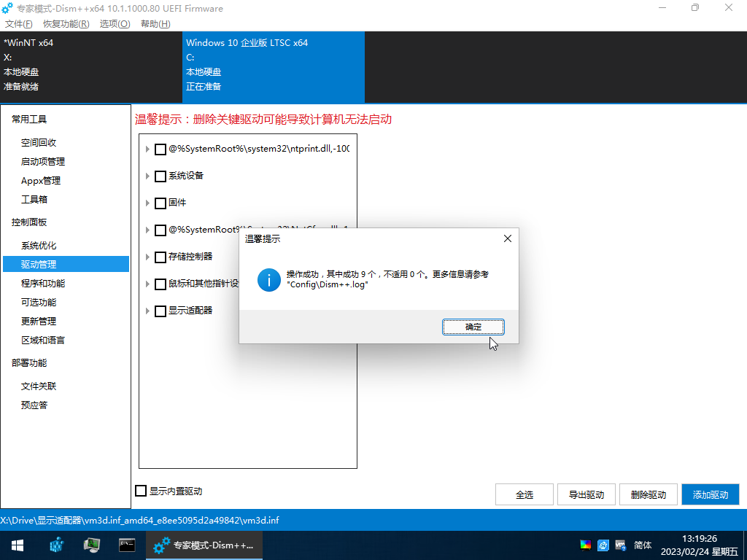Open the Windows Start menu
This screenshot has height=560, width=747.
[17, 545]
